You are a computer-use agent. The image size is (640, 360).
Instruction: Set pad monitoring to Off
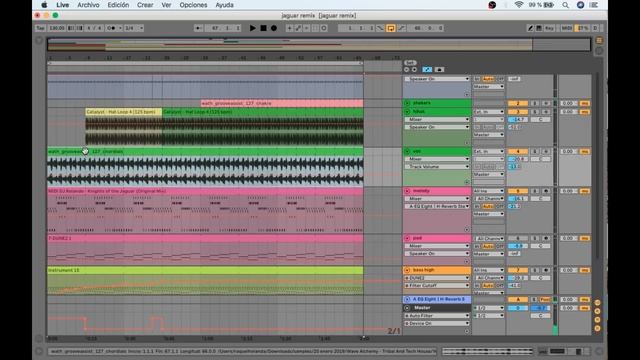[500, 246]
